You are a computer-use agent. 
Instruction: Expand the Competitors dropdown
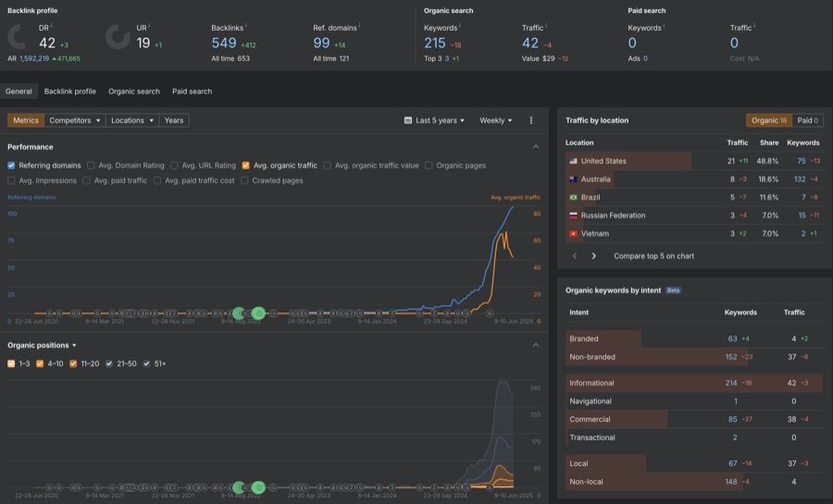coord(75,120)
